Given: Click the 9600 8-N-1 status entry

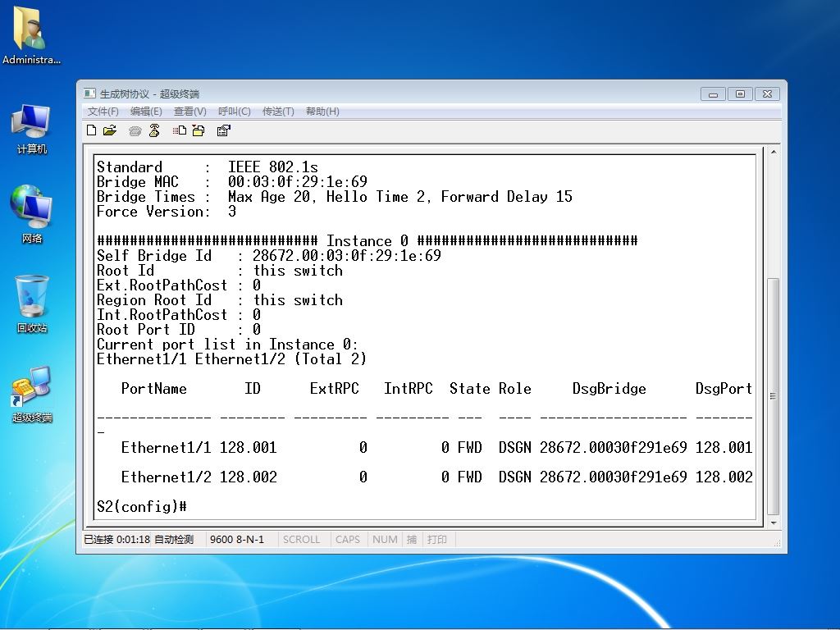Looking at the screenshot, I should (237, 540).
